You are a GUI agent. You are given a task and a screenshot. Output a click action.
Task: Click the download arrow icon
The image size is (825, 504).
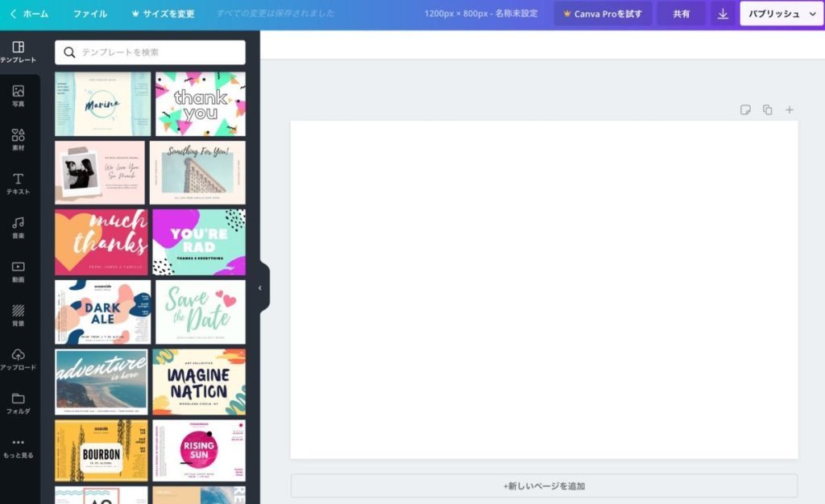[723, 14]
